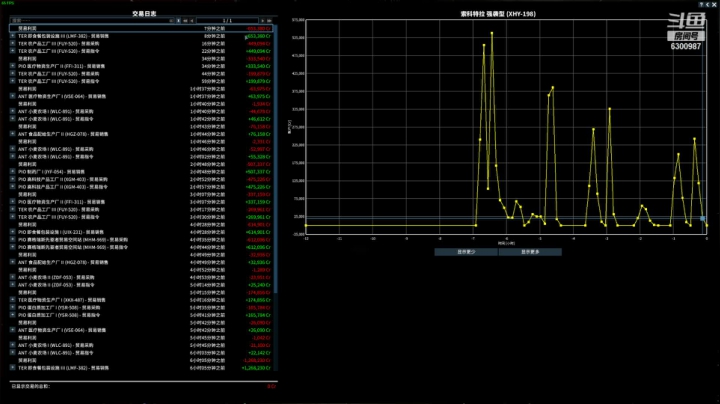Expand the TER FUY-520 entry with -199,879 Cr

point(13,73)
